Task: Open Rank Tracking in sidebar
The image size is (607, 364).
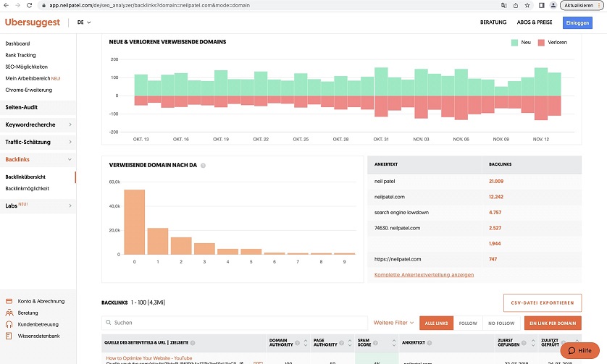Action: (20, 55)
